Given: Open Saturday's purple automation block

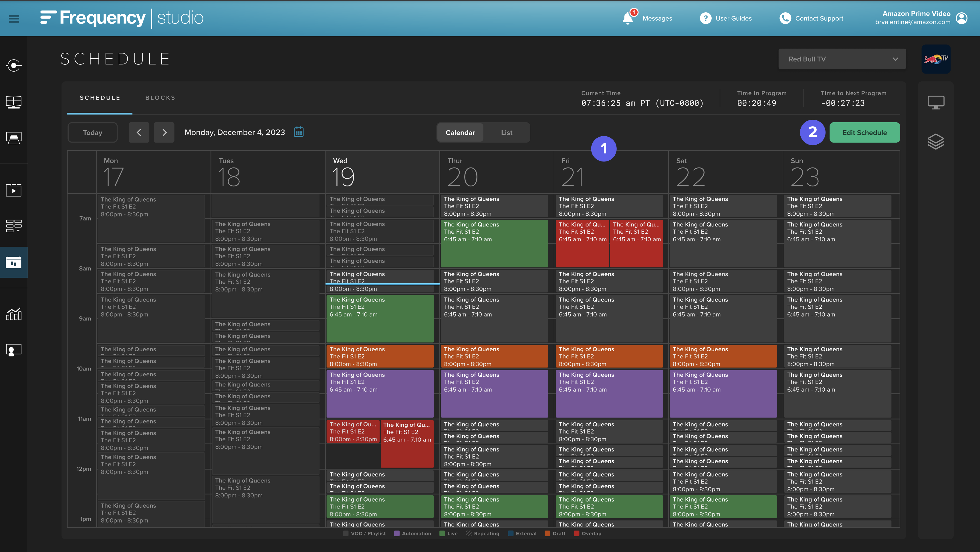Looking at the screenshot, I should [x=723, y=394].
